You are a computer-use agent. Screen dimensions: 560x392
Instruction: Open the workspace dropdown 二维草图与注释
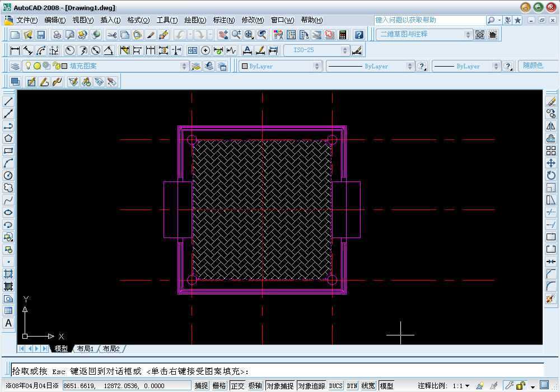point(424,35)
